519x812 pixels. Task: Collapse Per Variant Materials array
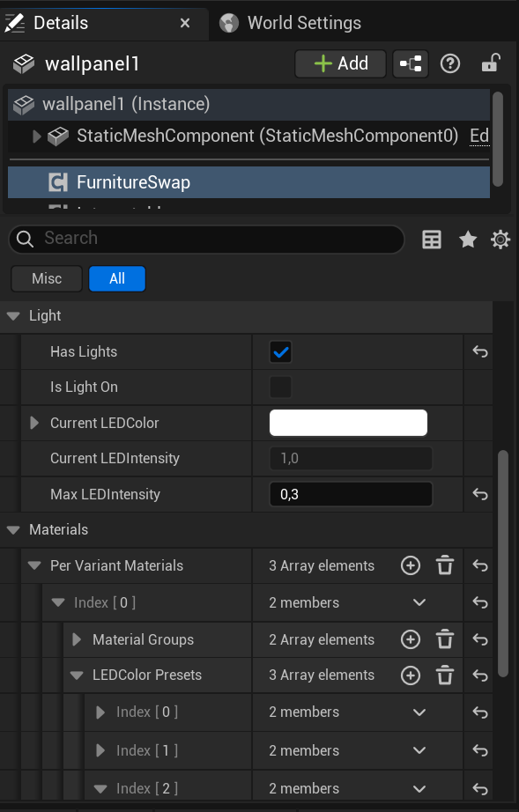[34, 566]
